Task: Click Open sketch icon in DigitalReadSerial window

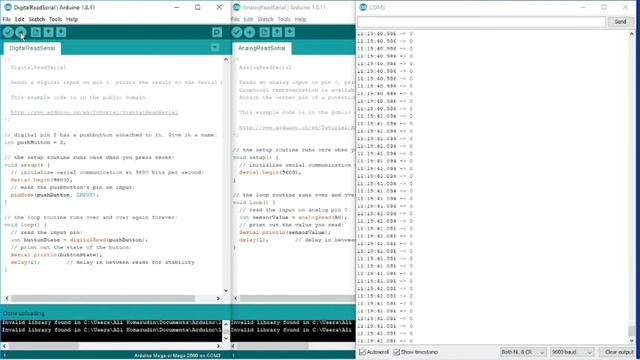Action: tap(49, 32)
